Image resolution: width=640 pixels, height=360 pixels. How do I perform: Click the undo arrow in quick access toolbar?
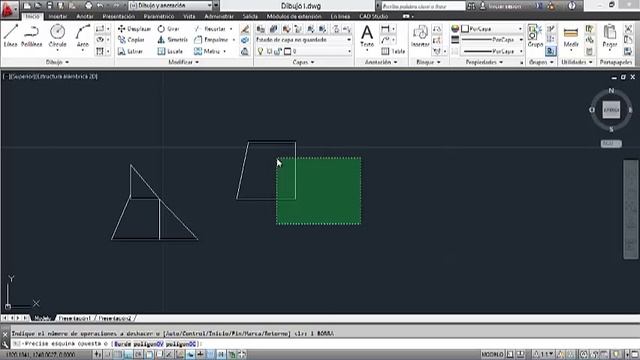click(100, 6)
